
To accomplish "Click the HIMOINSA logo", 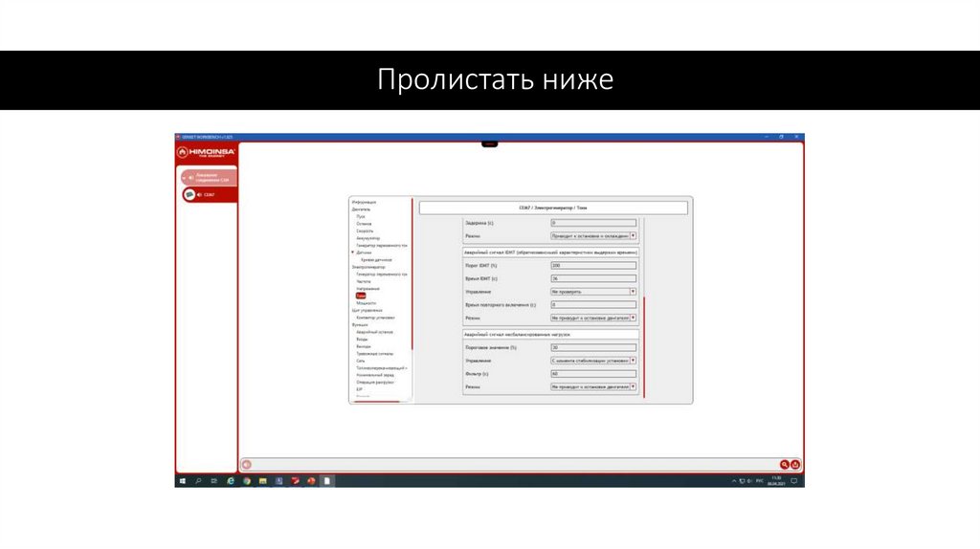I will pyautogui.click(x=207, y=152).
